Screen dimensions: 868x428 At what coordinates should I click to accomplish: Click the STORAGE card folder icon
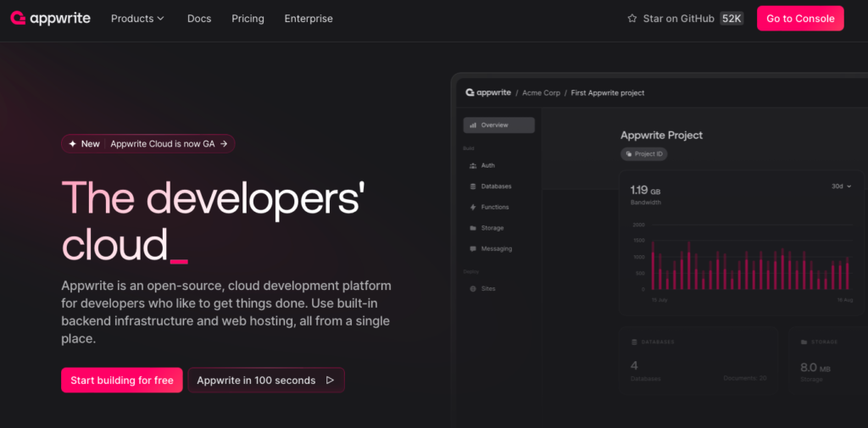tap(804, 342)
